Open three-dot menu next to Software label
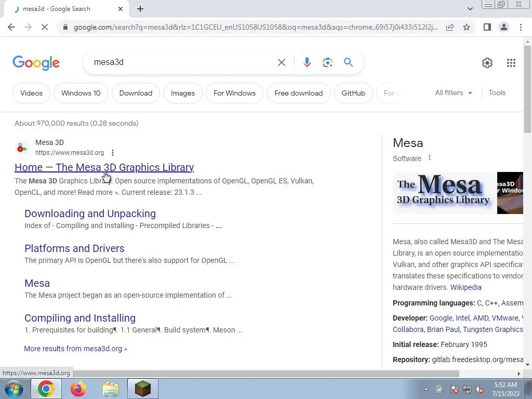 pyautogui.click(x=430, y=158)
